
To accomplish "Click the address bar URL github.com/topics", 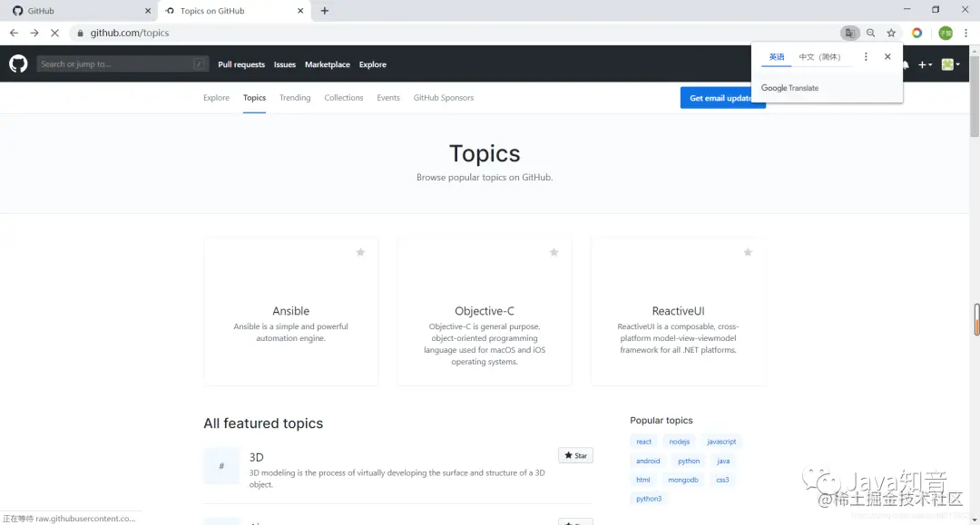I will pos(130,33).
